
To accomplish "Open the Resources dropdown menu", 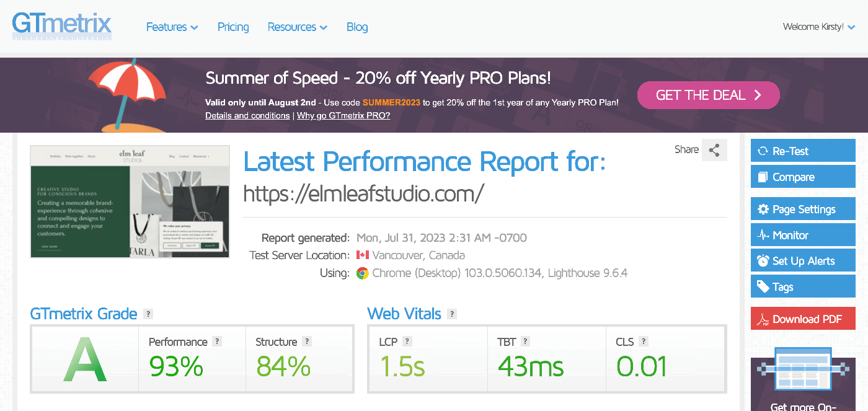I will 297,27.
